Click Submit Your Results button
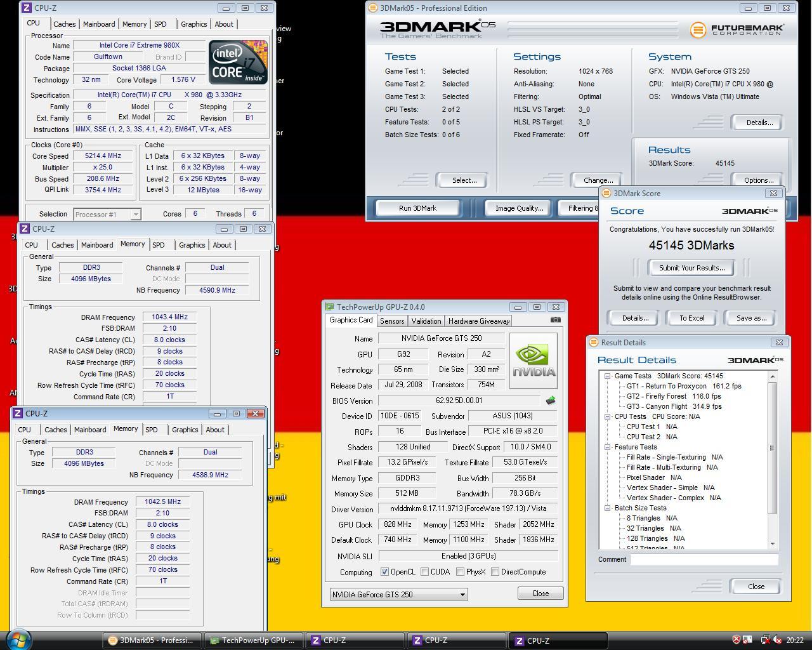812x650 pixels. pyautogui.click(x=691, y=268)
